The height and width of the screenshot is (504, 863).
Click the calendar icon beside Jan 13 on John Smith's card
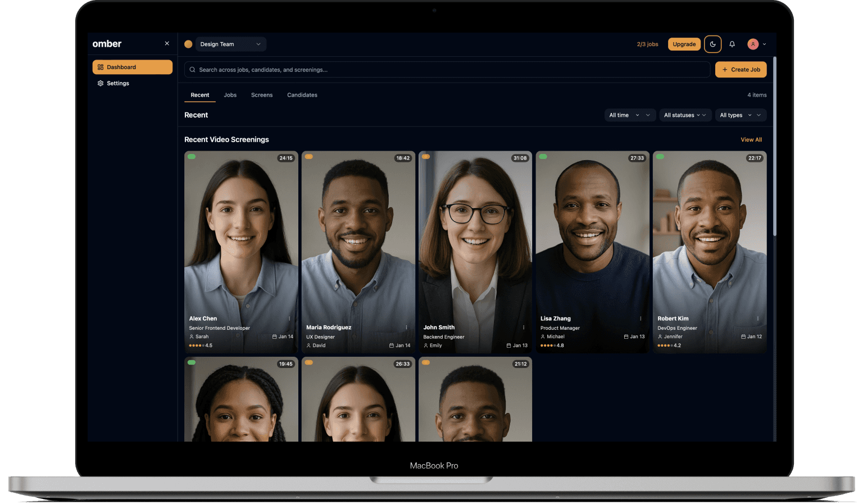coord(509,346)
